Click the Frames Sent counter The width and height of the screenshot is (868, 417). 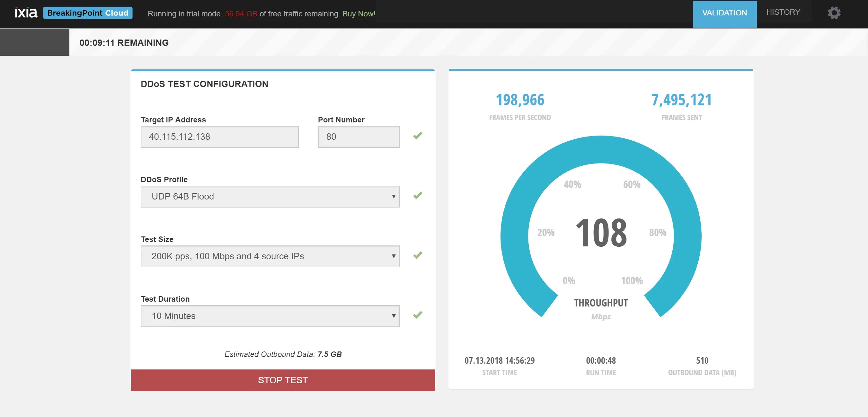[681, 106]
